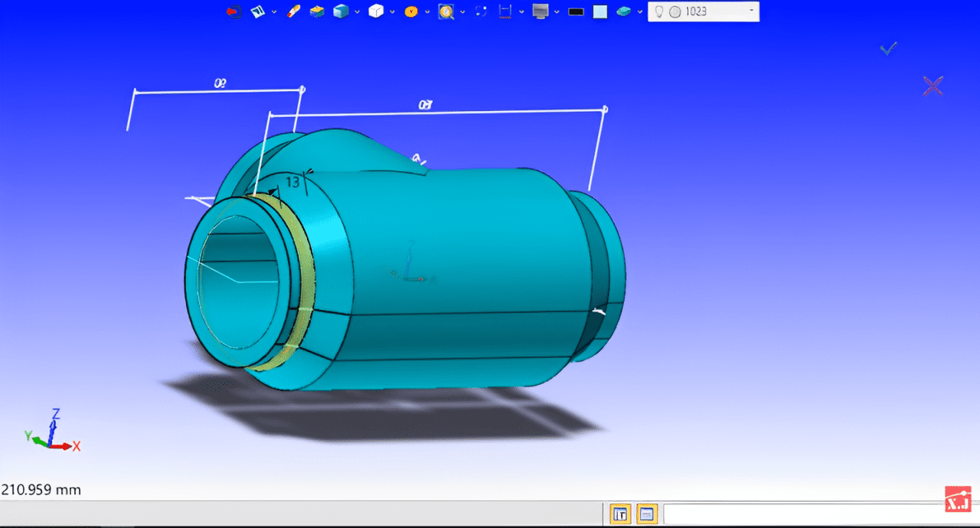This screenshot has height=528, width=980.
Task: Confirm with the green checkmark button
Action: coord(888,49)
